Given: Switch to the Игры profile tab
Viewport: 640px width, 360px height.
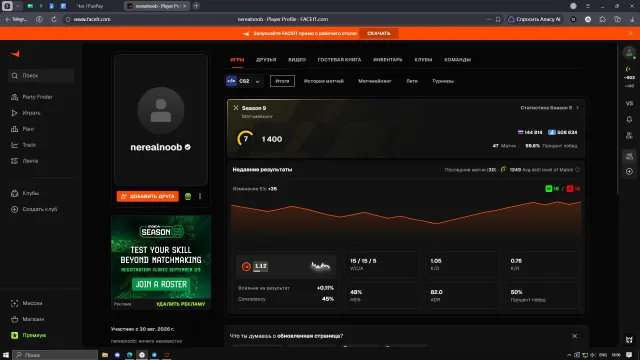Looking at the screenshot, I should (237, 60).
